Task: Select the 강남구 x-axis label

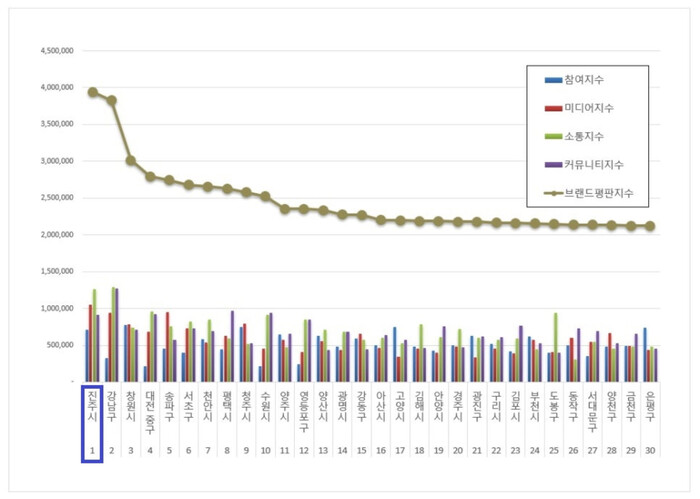Action: [111, 410]
